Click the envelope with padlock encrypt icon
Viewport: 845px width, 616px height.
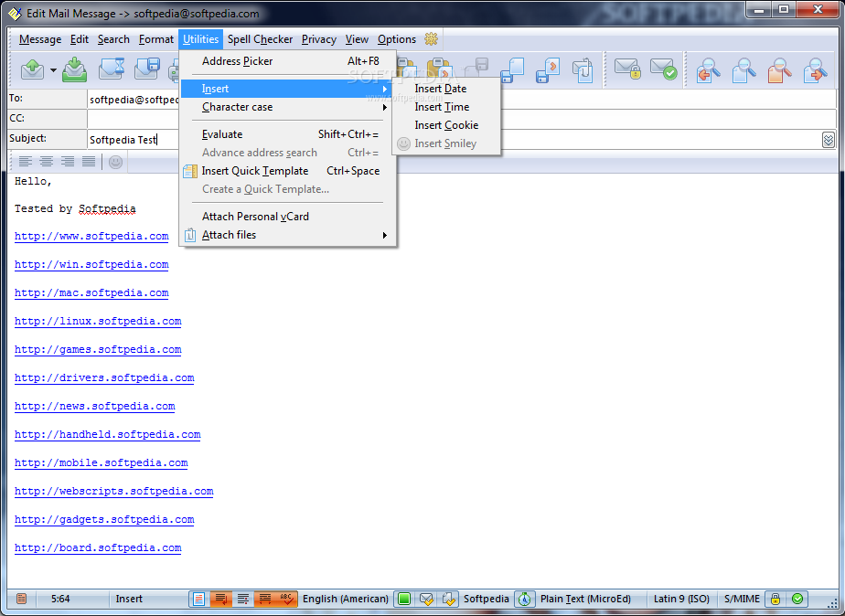pos(628,69)
